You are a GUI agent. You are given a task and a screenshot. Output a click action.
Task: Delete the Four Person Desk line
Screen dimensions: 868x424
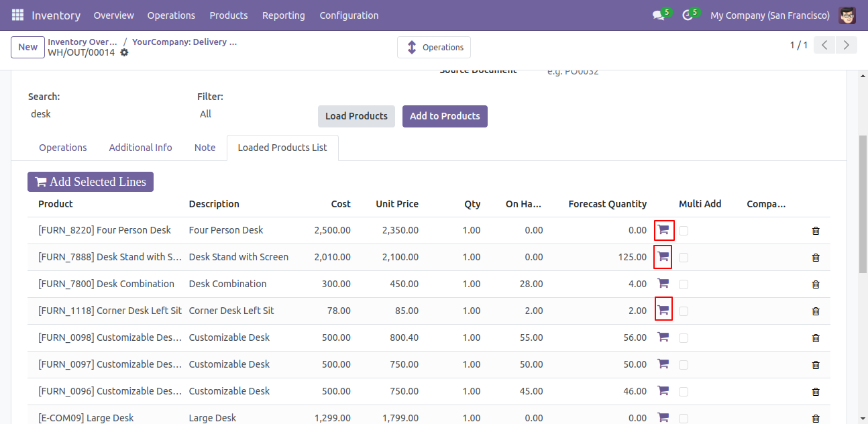tap(816, 231)
